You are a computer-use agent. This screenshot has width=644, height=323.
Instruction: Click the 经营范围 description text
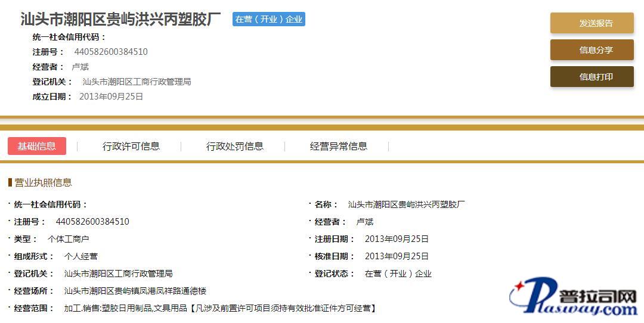[x=221, y=308]
